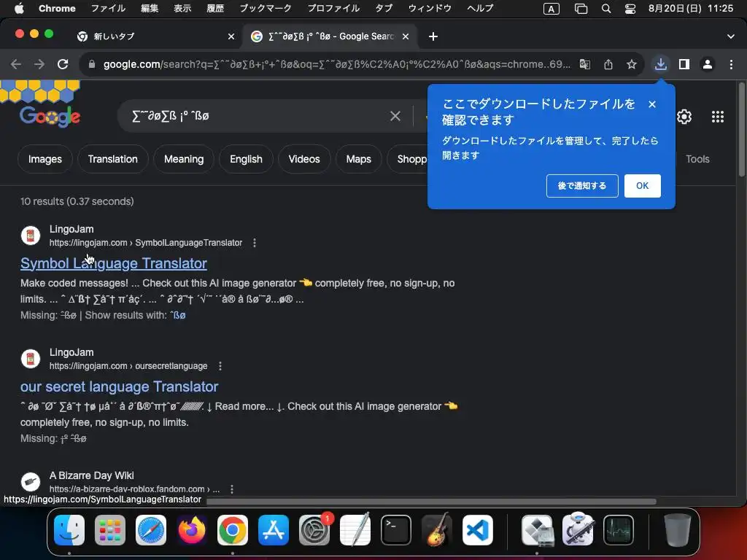Expand the tab search chevron
Viewport: 747px width, 560px height.
(x=730, y=36)
